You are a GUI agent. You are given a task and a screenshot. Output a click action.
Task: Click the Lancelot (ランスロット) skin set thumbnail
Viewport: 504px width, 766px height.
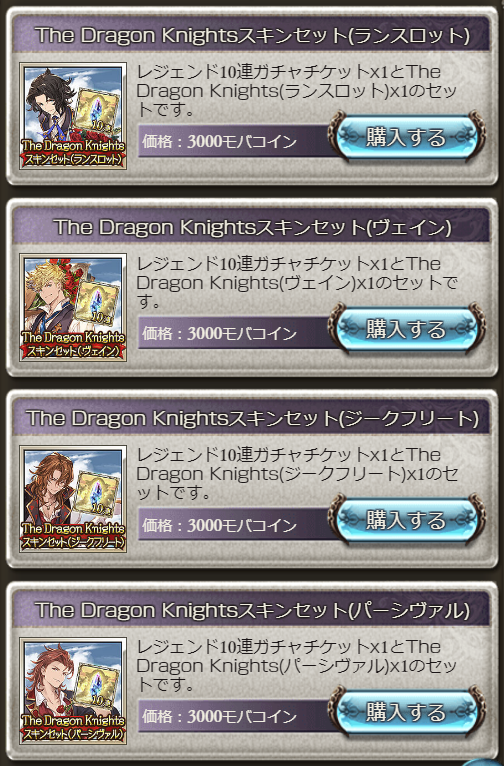[x=73, y=116]
